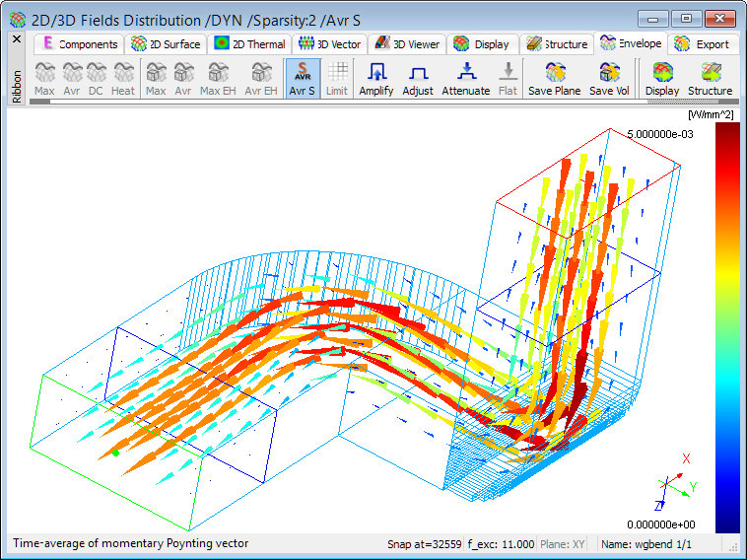Close the ribbon with the X button

[x=16, y=39]
